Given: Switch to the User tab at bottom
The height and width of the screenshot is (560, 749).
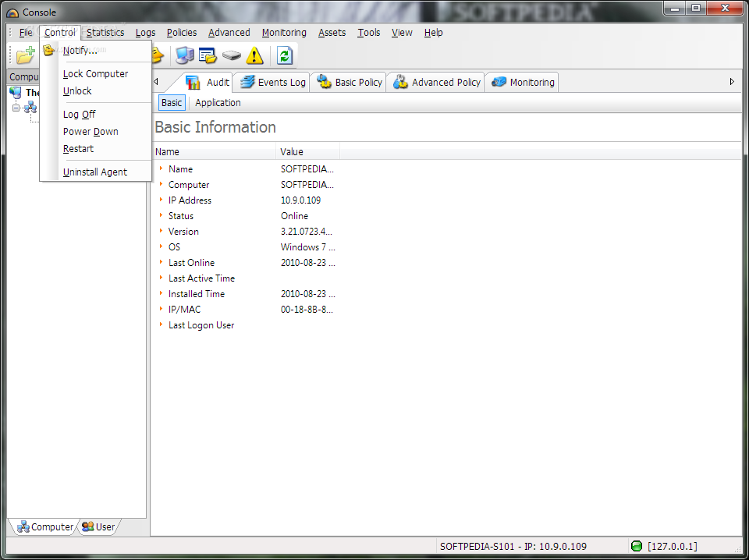Looking at the screenshot, I should pyautogui.click(x=99, y=527).
